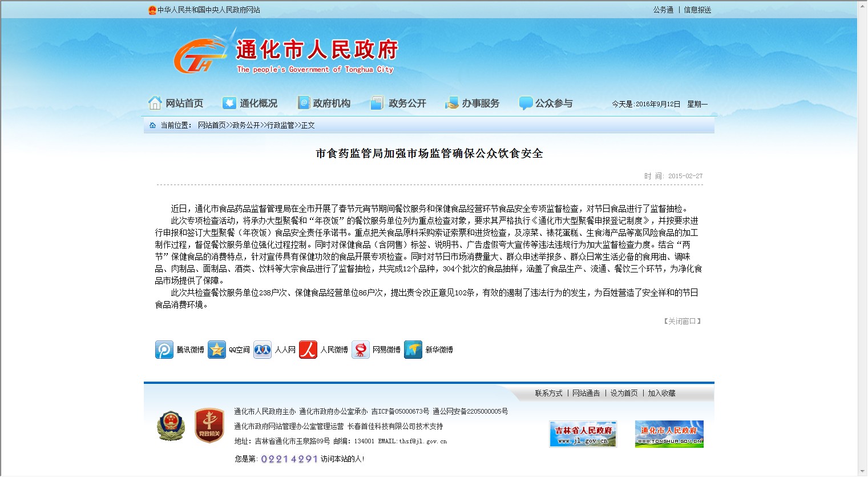Click the police badge icon in footer
Screen dimensions: 868x477
(171, 426)
